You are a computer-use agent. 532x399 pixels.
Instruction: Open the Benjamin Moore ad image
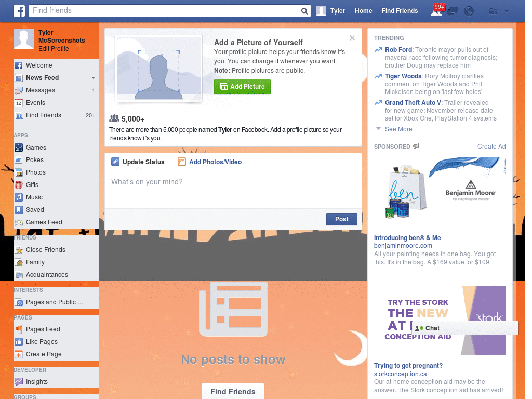(x=440, y=193)
